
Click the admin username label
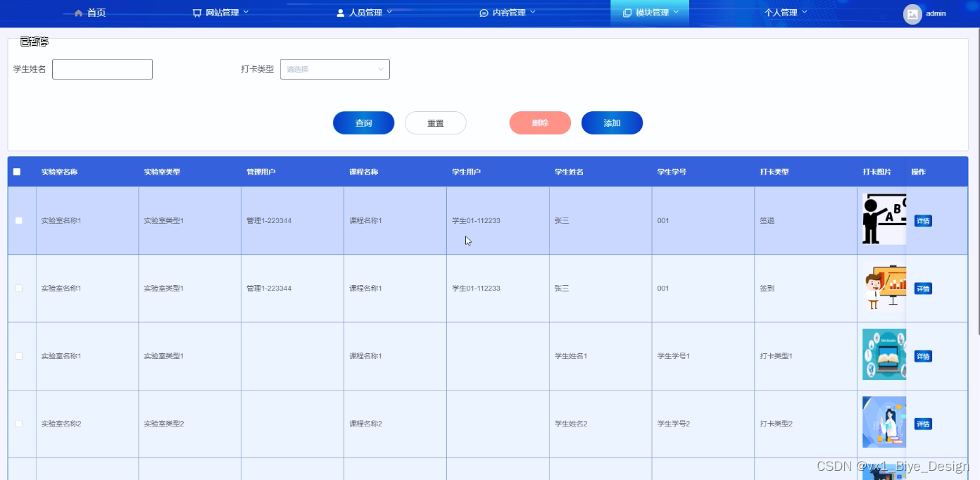click(936, 13)
